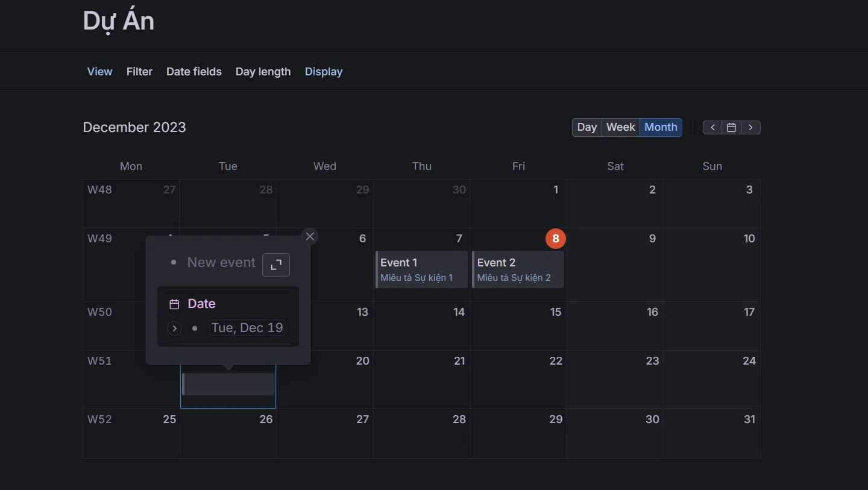Select day 21 in the calendar
Viewport: 868px width, 490px height.
pos(459,361)
